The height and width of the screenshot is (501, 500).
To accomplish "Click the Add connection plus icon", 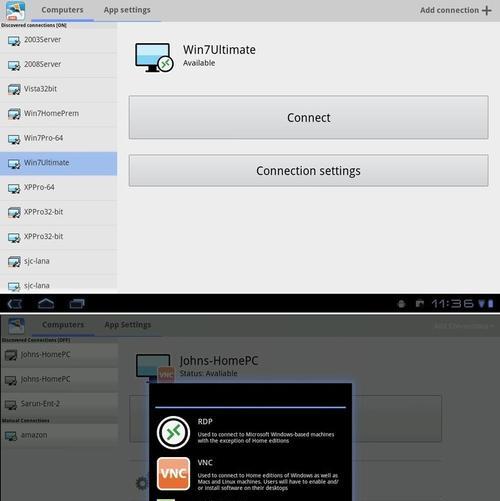I will coord(487,10).
